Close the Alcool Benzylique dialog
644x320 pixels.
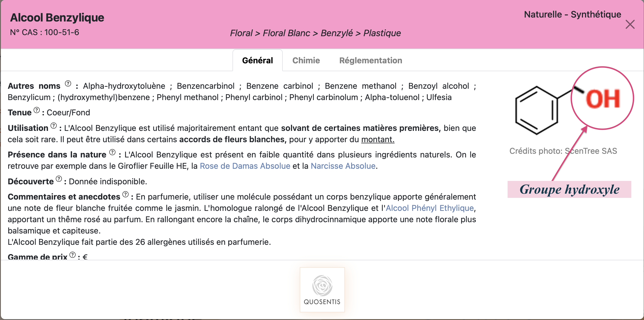(630, 24)
